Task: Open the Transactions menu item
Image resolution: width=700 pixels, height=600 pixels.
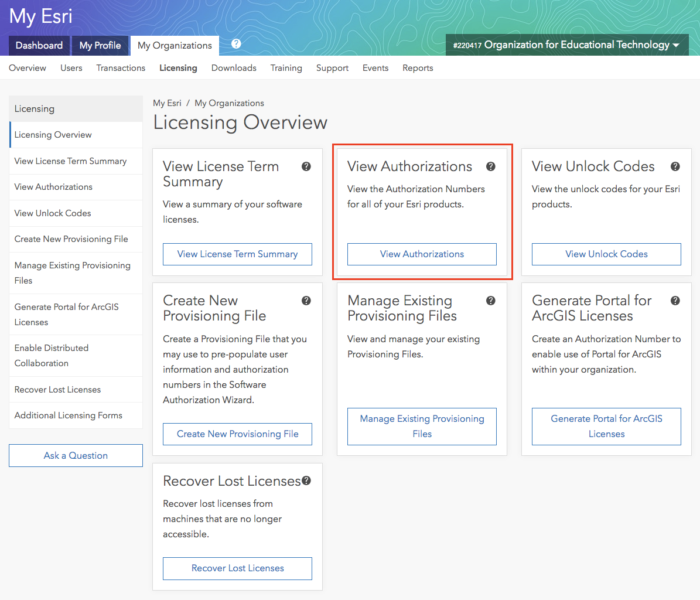Action: point(121,68)
